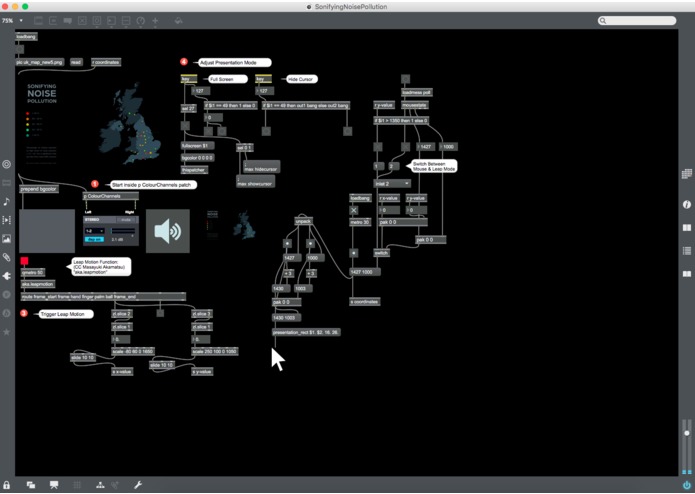This screenshot has width=695, height=494.
Task: Open the 1-2 channel dropdown in stereo panel
Action: 94,231
